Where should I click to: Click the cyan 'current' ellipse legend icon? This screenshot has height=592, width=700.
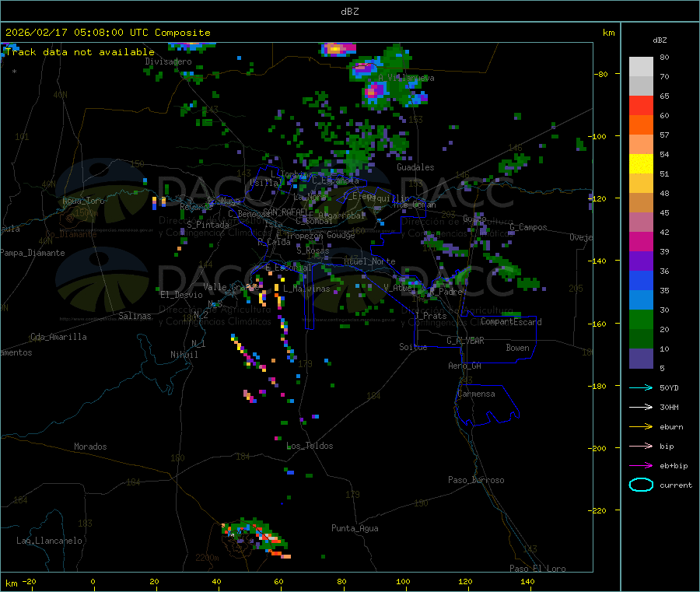tap(641, 485)
